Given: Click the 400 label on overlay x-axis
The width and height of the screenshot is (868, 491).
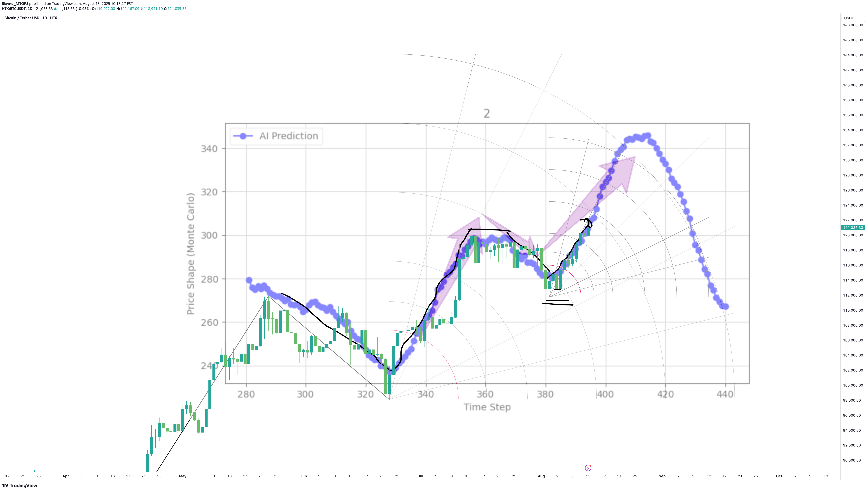Looking at the screenshot, I should click(605, 394).
